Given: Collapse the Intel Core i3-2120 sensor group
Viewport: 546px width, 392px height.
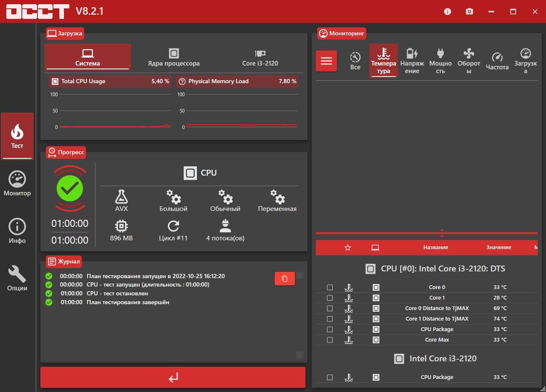Looking at the screenshot, I should (435, 358).
